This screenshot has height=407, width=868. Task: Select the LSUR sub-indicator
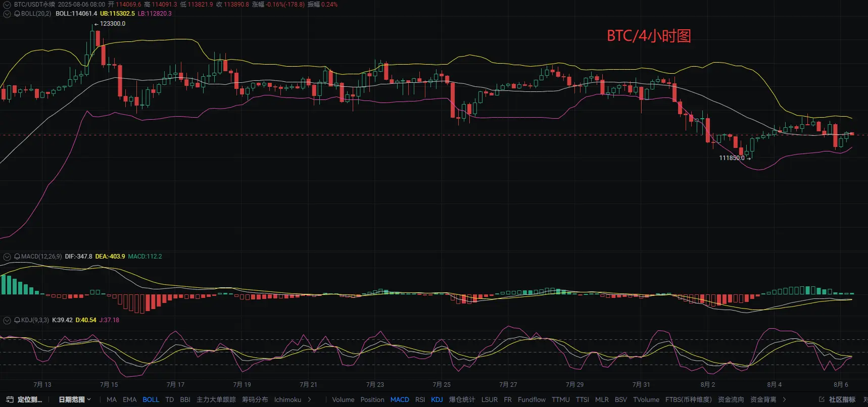(x=490, y=399)
